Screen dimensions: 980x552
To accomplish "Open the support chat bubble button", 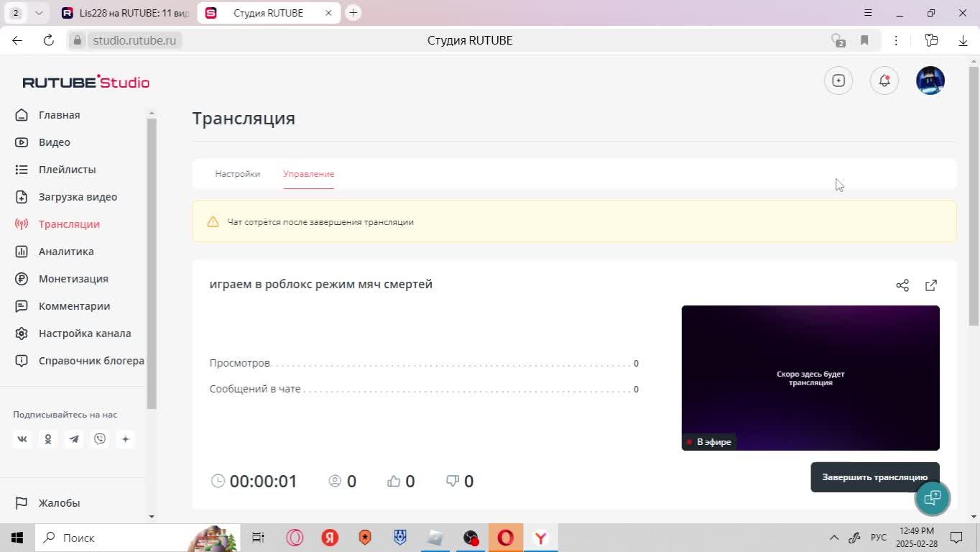I will pos(933,497).
